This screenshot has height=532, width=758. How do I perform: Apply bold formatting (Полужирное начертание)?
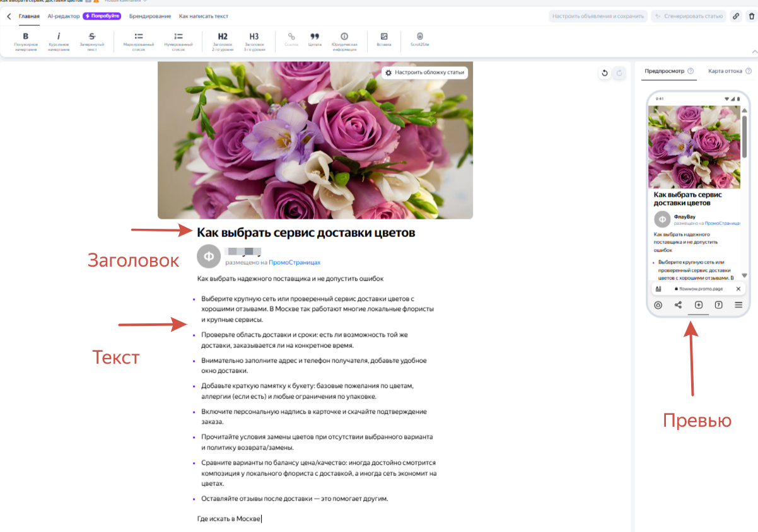[26, 40]
